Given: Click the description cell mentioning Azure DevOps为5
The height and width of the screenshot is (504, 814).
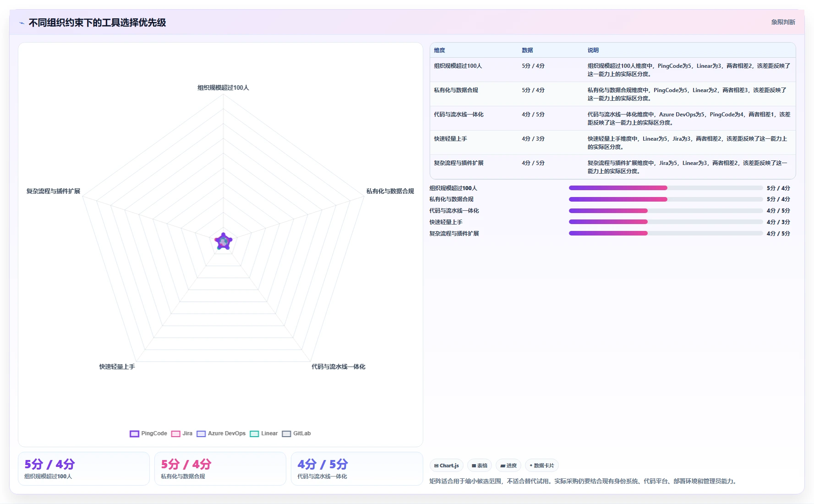Looking at the screenshot, I should pyautogui.click(x=689, y=119).
